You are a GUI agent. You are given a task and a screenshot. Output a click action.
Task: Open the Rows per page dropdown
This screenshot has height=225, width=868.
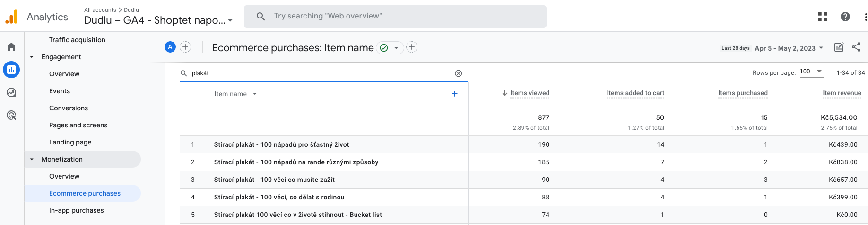pyautogui.click(x=811, y=72)
